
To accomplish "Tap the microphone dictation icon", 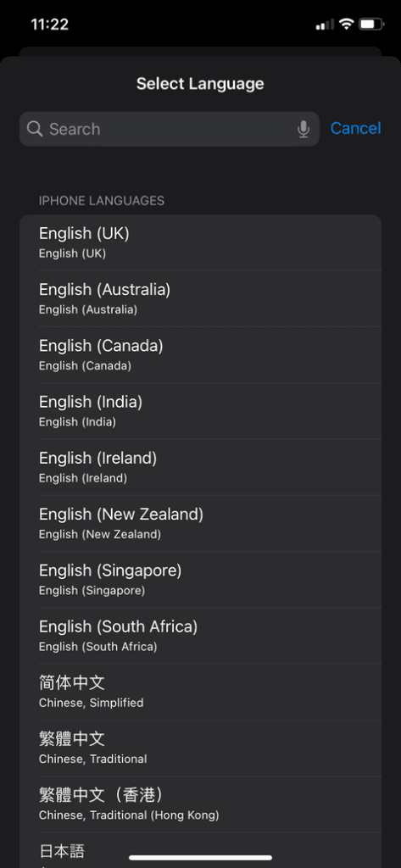I will [x=304, y=129].
